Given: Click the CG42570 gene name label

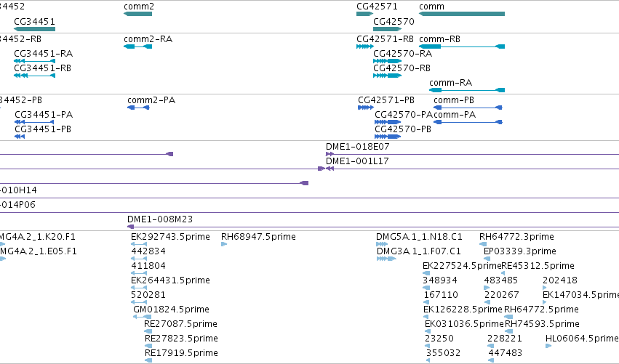Looking at the screenshot, I should click(x=394, y=21).
